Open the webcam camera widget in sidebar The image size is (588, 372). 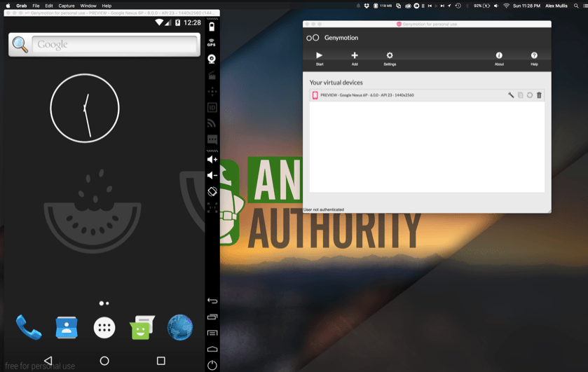[x=212, y=59]
